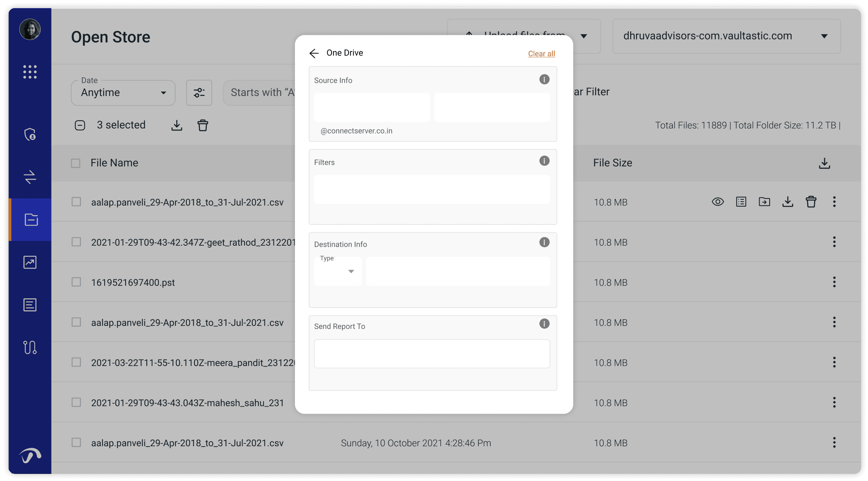Open the transfer arrows sidebar item

click(x=30, y=177)
